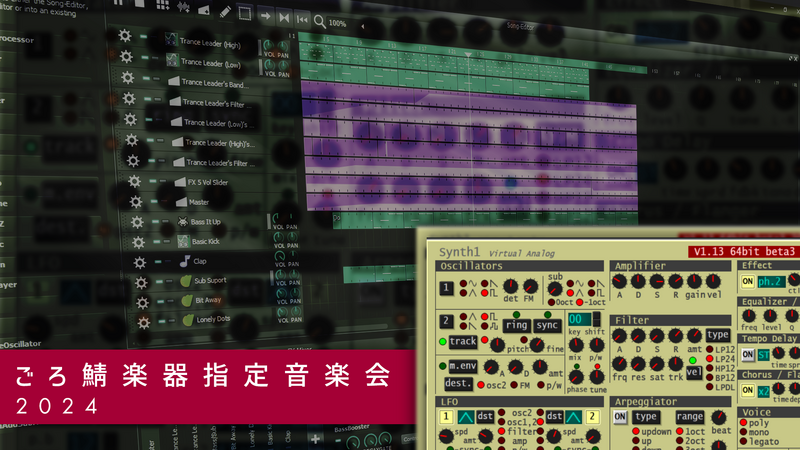Open gear menu of the Master track
The width and height of the screenshot is (800, 450).
coord(135,202)
